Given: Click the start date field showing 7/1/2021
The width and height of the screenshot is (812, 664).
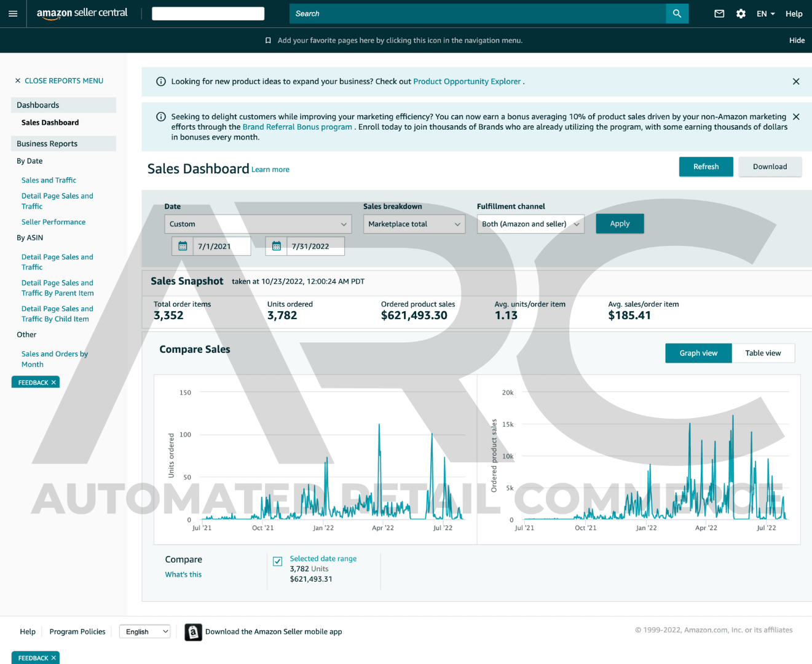Looking at the screenshot, I should click(221, 245).
